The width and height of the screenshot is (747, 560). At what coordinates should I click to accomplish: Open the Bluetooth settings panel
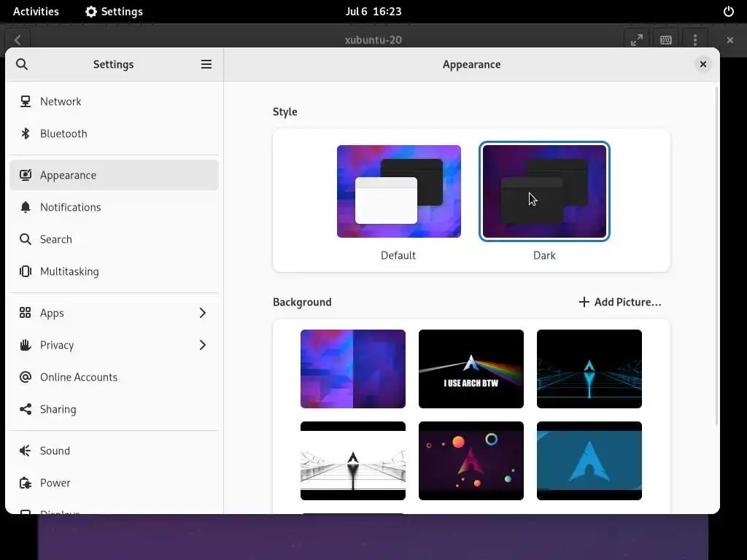click(x=115, y=133)
